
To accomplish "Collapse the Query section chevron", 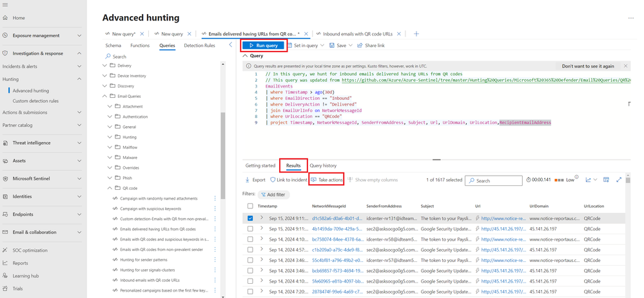I will pyautogui.click(x=245, y=56).
